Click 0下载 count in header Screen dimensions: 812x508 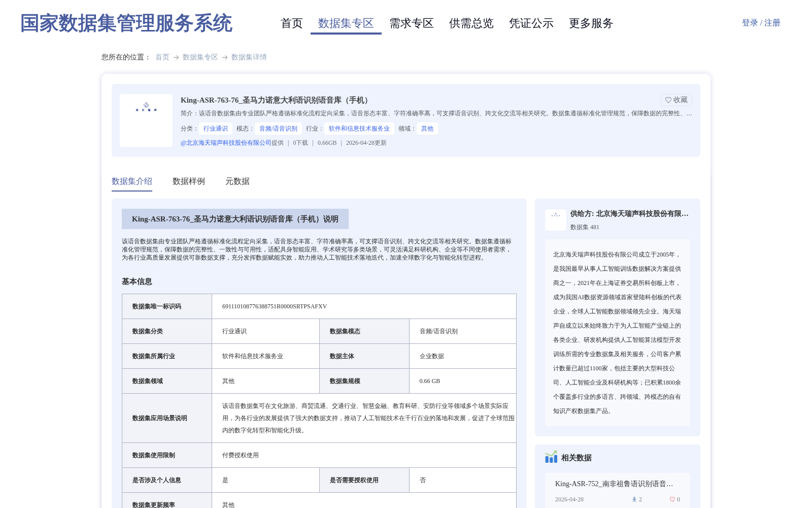point(300,143)
